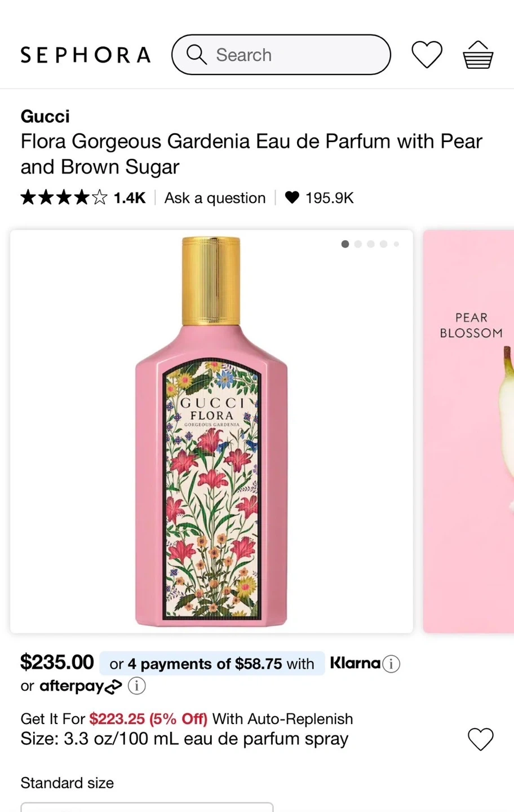The image size is (514, 812).
Task: Select the second image carousel dot
Action: (x=358, y=244)
